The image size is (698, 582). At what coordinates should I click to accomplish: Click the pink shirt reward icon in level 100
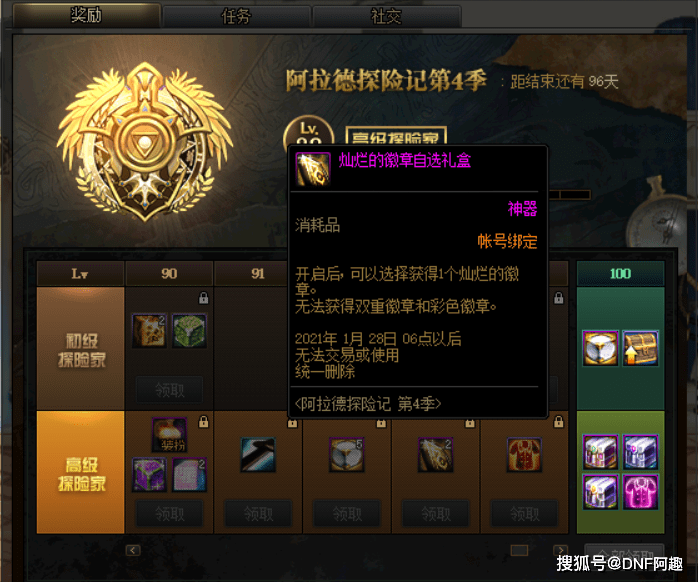click(640, 492)
